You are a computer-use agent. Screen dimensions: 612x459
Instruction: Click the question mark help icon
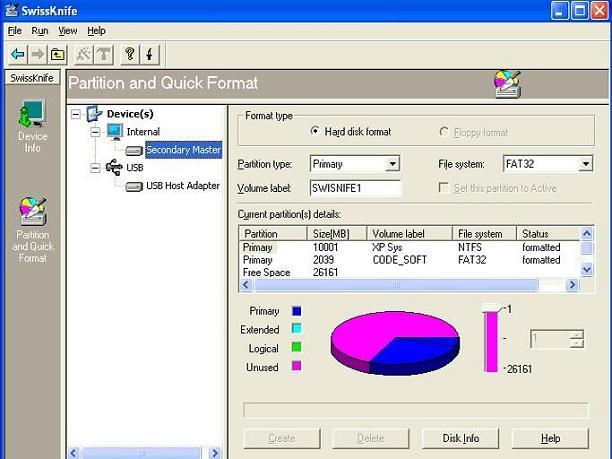(x=130, y=54)
